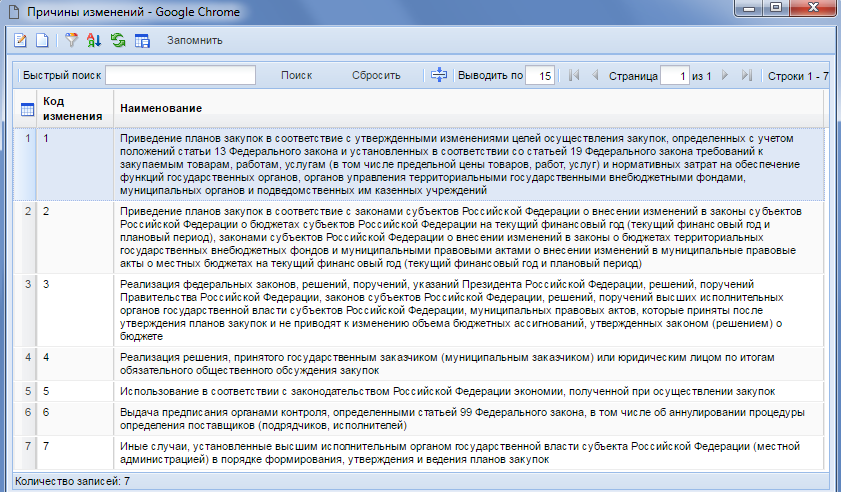
Task: Click the Страница number input field
Action: (677, 76)
